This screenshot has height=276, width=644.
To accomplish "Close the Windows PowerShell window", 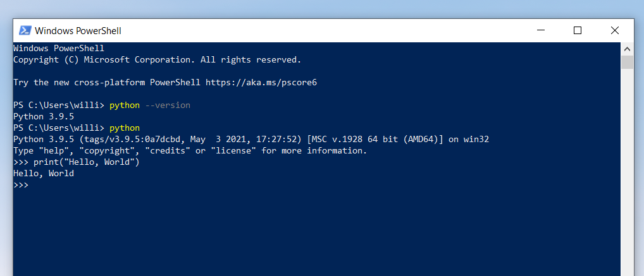I will (614, 30).
